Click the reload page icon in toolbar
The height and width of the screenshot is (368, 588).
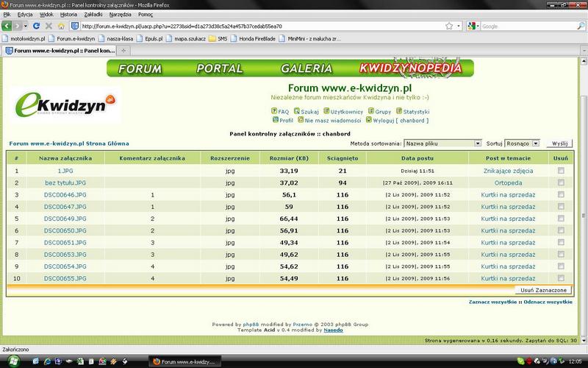point(36,26)
